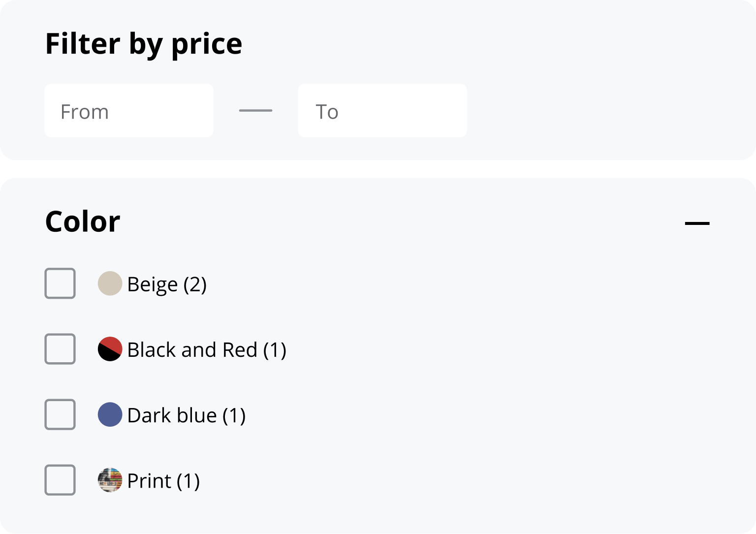Click the beige color swatch
This screenshot has height=534, width=756.
coord(110,283)
